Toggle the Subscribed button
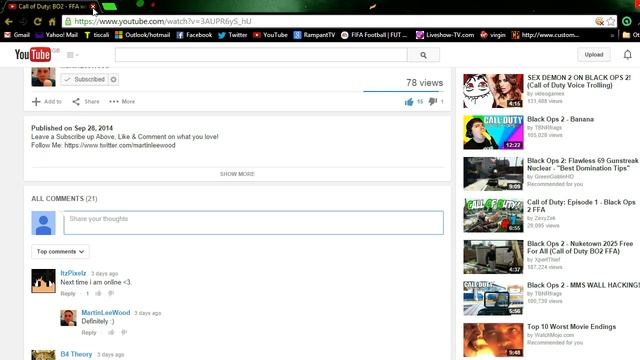 pyautogui.click(x=84, y=80)
